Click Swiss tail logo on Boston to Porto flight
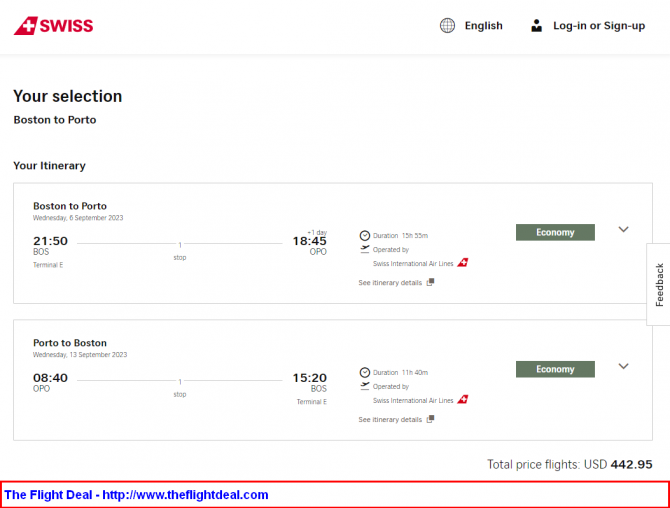Image resolution: width=670 pixels, height=508 pixels. [463, 263]
